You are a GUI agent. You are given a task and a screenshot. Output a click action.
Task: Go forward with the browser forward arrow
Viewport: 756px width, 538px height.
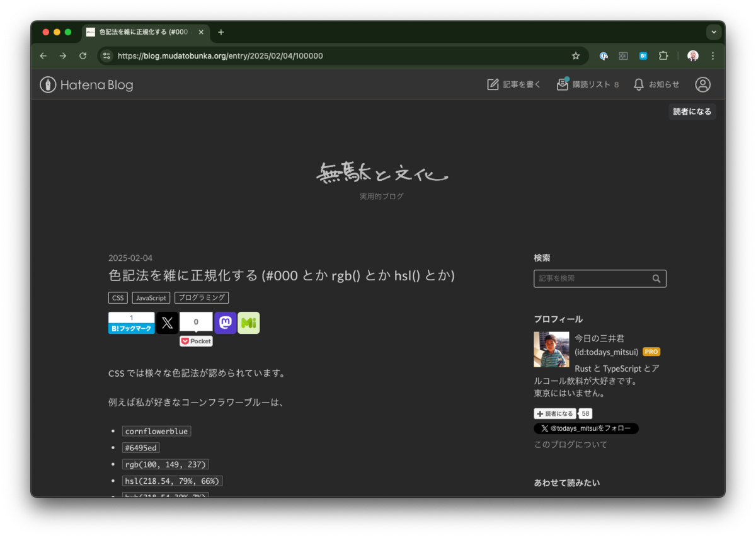point(63,56)
